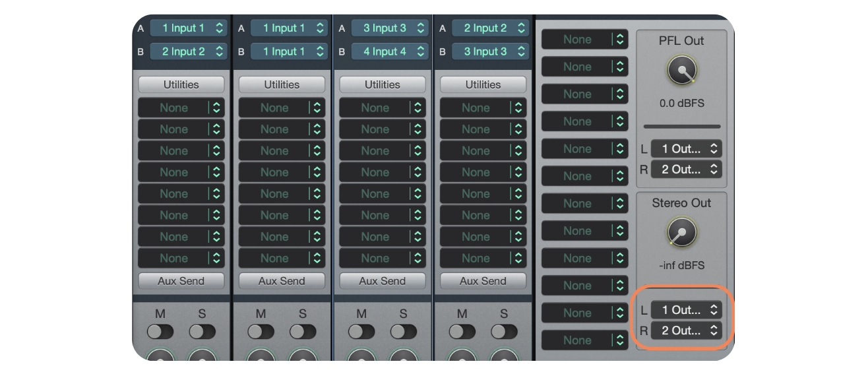This screenshot has height=376, width=868.
Task: Enable solo on the second channel strip
Action: (303, 331)
